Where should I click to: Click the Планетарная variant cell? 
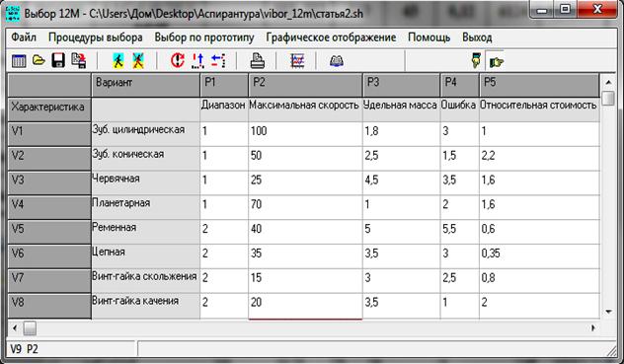pos(146,208)
